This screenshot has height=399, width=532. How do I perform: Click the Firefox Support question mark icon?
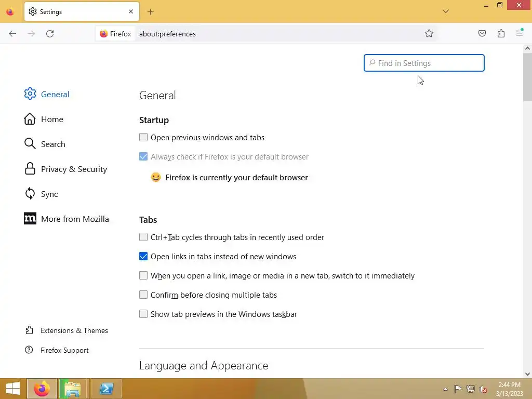click(29, 350)
